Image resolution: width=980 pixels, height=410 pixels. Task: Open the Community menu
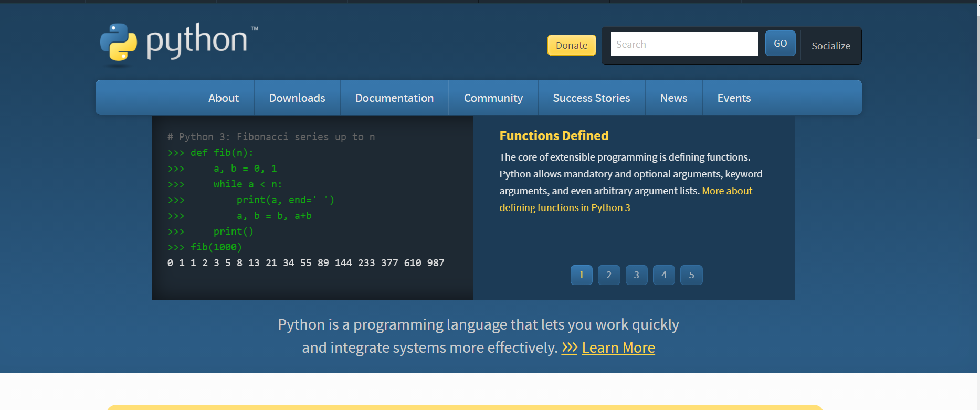493,98
